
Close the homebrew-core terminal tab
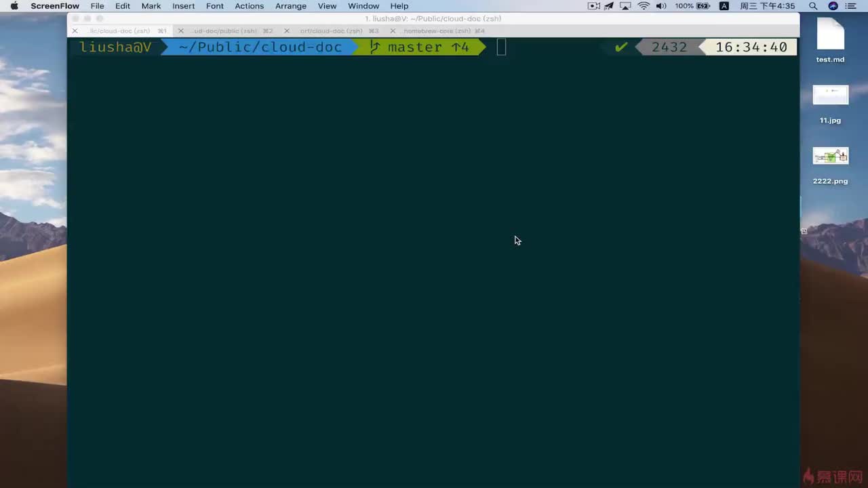(x=392, y=30)
